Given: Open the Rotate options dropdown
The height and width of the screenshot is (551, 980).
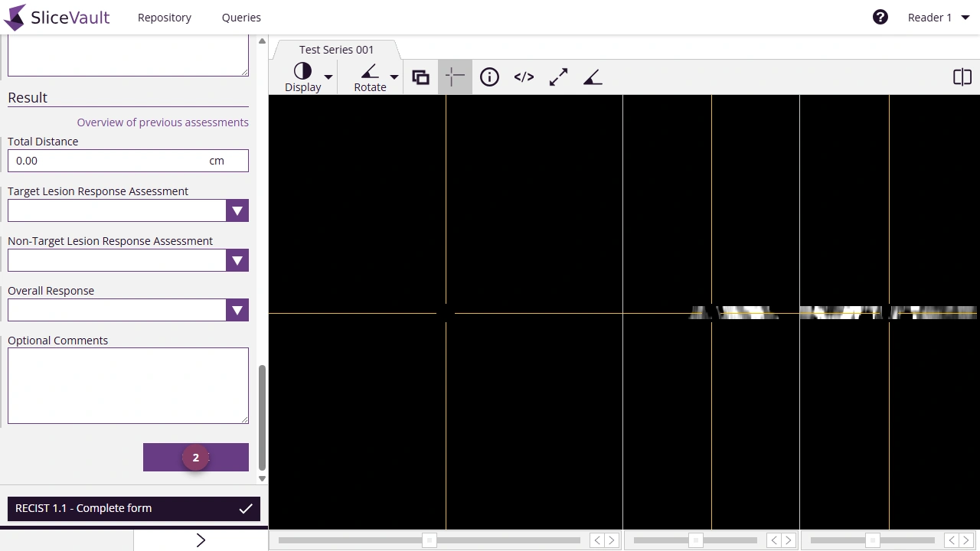Looking at the screenshot, I should click(x=394, y=77).
